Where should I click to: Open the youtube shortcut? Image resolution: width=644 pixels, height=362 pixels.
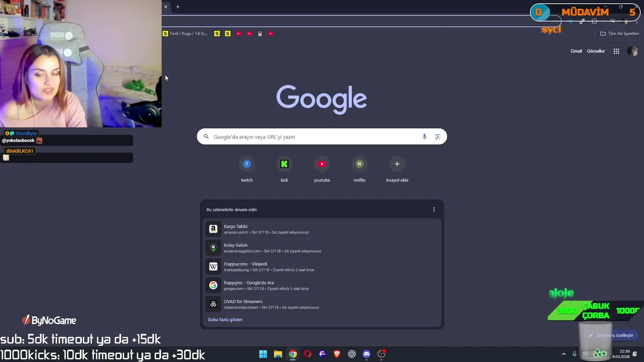(x=322, y=170)
